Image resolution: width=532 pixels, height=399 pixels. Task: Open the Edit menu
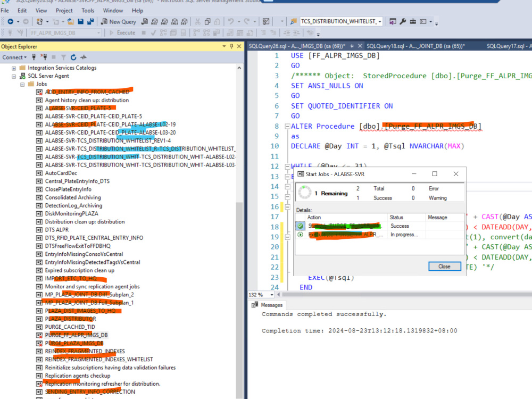(x=22, y=11)
